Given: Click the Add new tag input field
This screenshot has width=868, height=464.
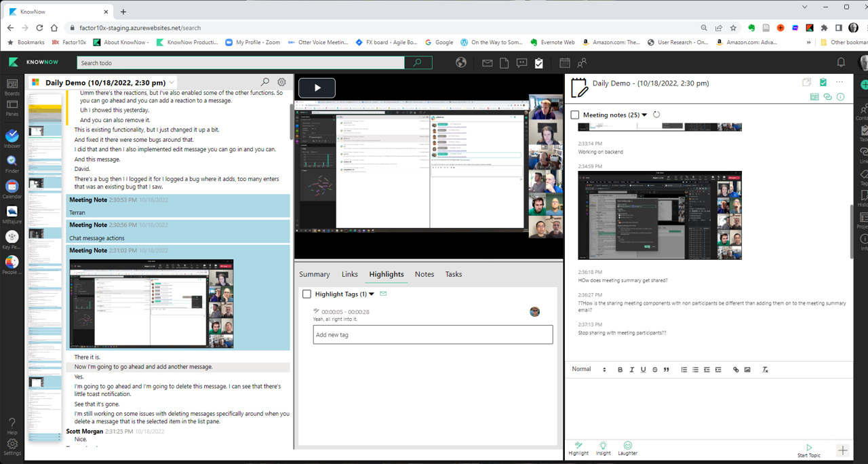Looking at the screenshot, I should 433,334.
